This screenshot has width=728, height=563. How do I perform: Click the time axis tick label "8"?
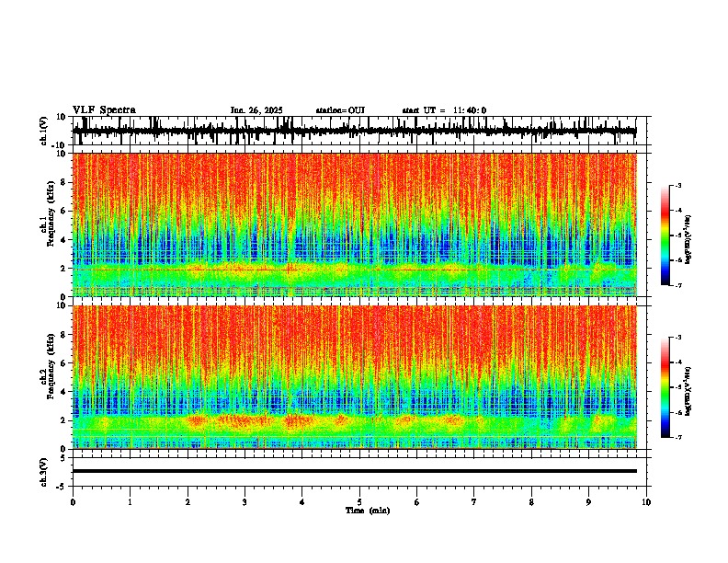point(531,502)
